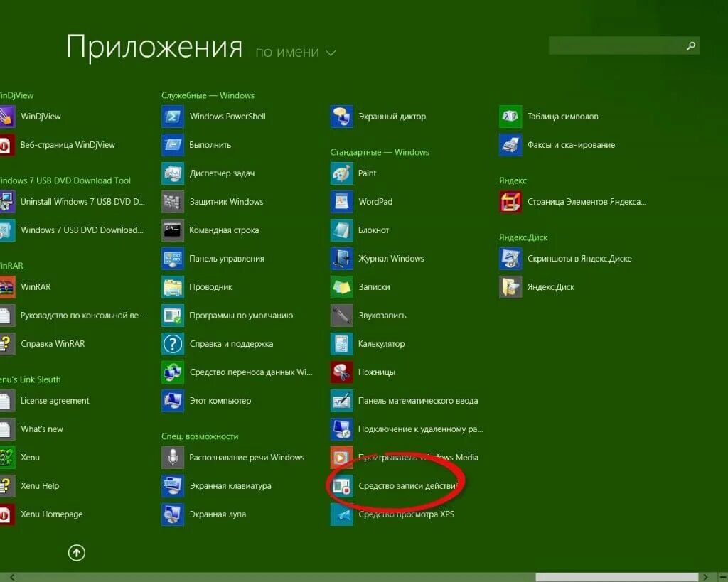Image resolution: width=728 pixels, height=582 pixels.
Task: Open Подключение к удаленному рабочему столу icon
Action: pos(342,429)
